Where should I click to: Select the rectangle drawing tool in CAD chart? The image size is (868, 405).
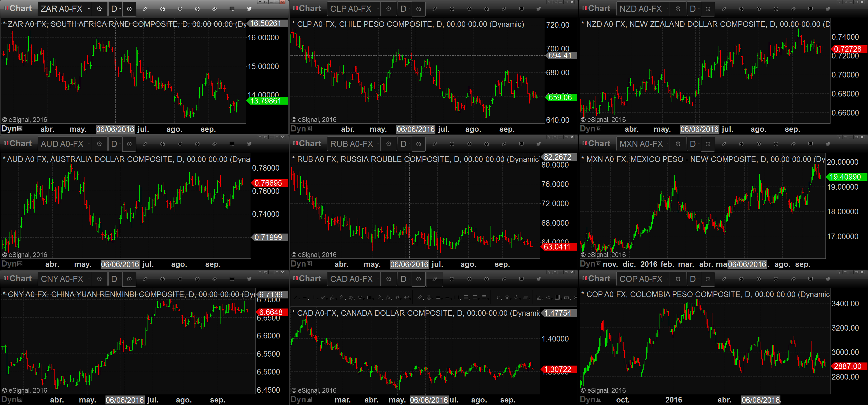(x=370, y=298)
